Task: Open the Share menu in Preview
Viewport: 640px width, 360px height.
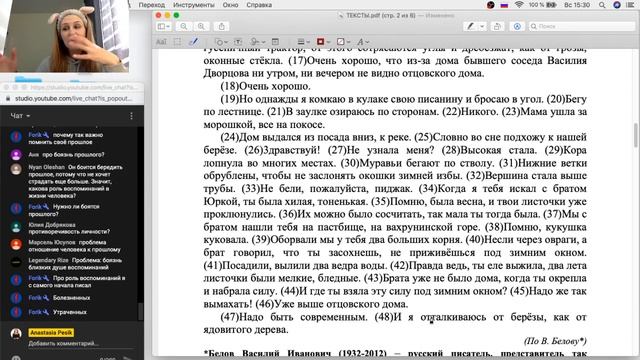Action: tap(222, 27)
